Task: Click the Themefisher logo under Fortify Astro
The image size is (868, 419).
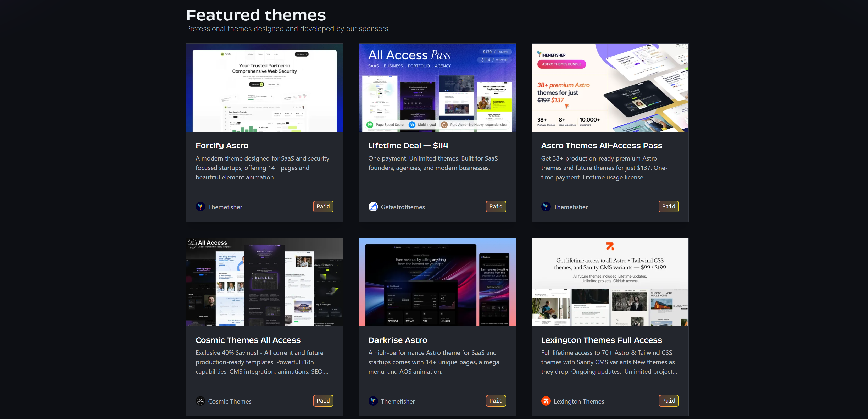Action: pyautogui.click(x=200, y=207)
